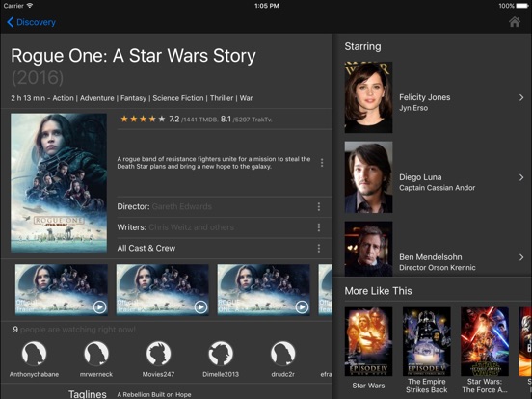Open The Empire Strikes Back poster
The width and height of the screenshot is (532, 399).
click(x=427, y=342)
